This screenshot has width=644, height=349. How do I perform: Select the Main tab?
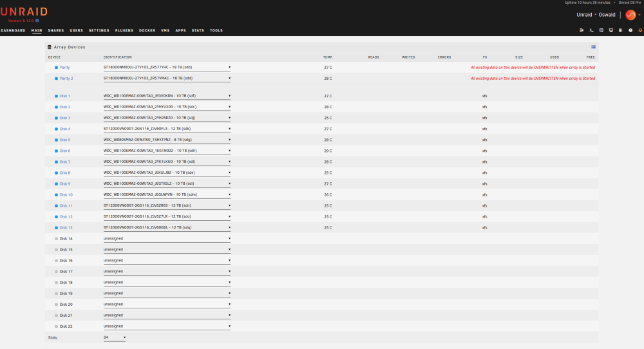37,30
